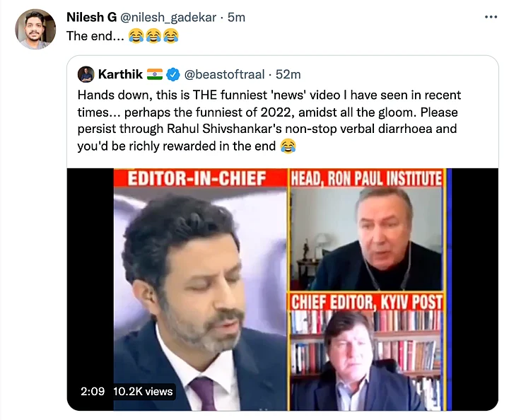Image resolution: width=509 pixels, height=420 pixels.
Task: Click the laughing emojis after "The end..."
Action: pos(153,36)
